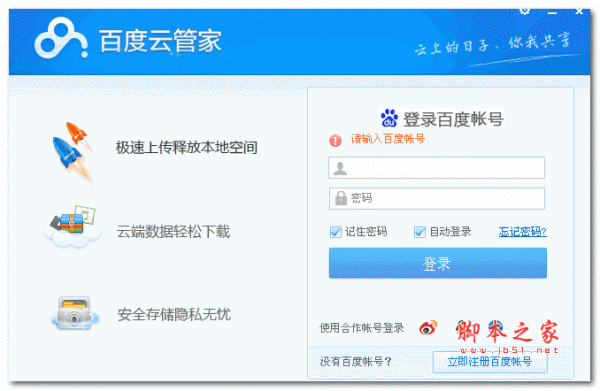Click the 百度云管家 title text

coord(160,41)
